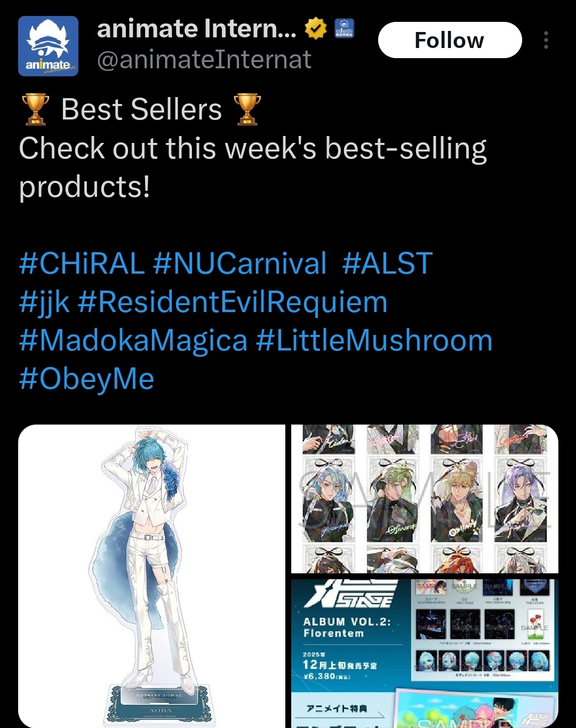This screenshot has width=576, height=728.
Task: Open the #NUCarnival hashtag
Action: [x=239, y=263]
